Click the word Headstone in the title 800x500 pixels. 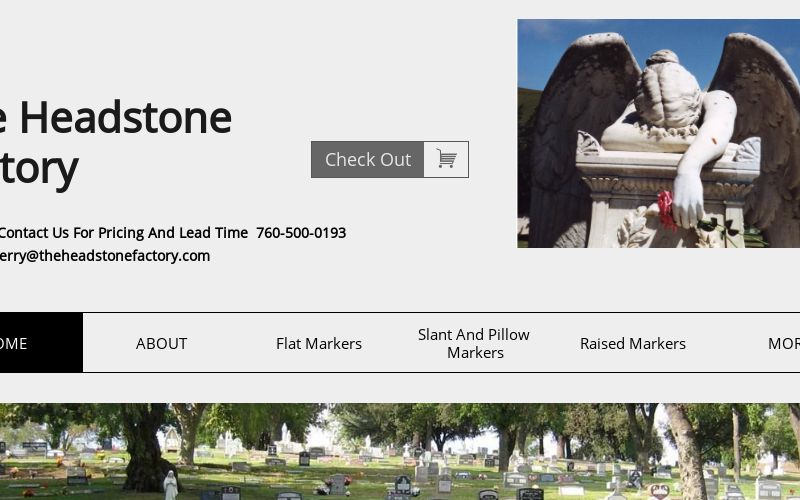pyautogui.click(x=126, y=117)
